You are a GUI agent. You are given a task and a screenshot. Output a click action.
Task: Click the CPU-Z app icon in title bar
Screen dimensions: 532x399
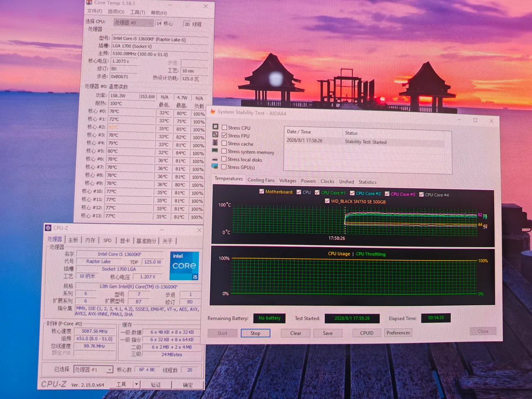[x=48, y=228]
